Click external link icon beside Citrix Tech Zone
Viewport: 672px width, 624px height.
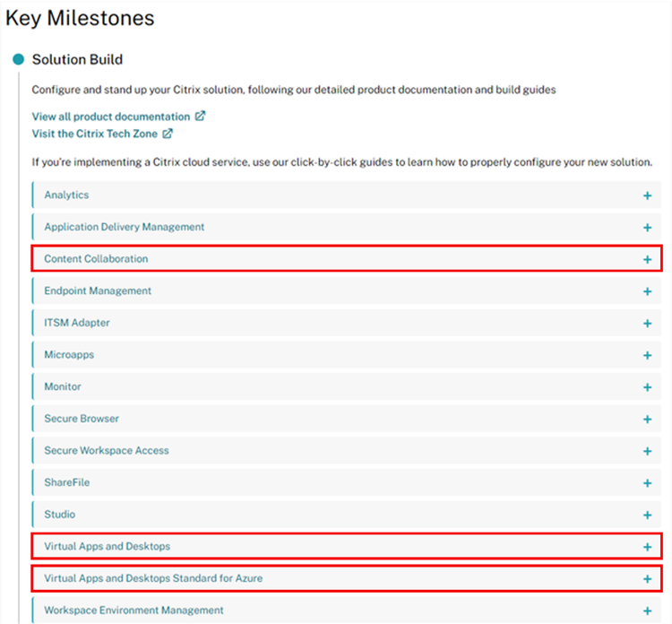tap(168, 134)
